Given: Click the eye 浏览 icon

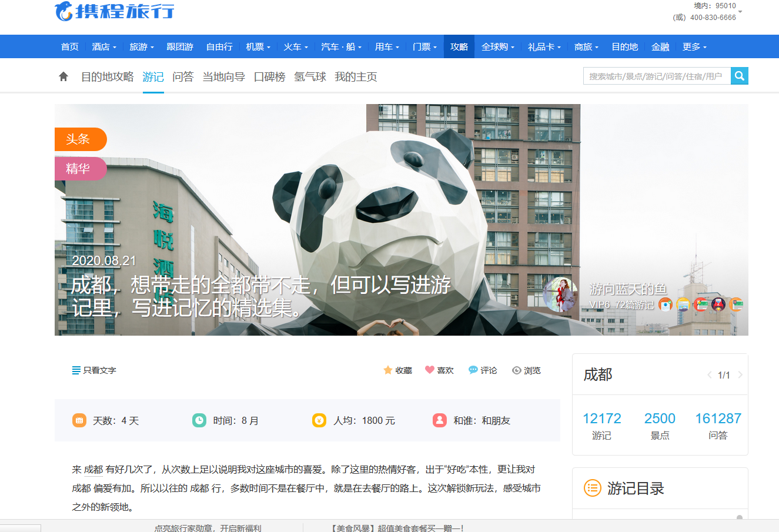Looking at the screenshot, I should 516,370.
